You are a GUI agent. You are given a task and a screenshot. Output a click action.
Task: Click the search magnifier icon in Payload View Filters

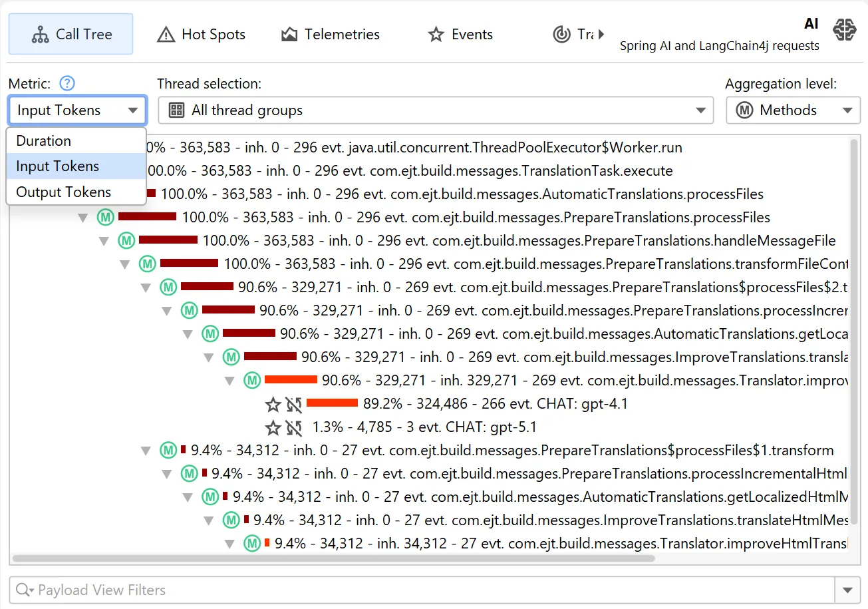coord(24,590)
